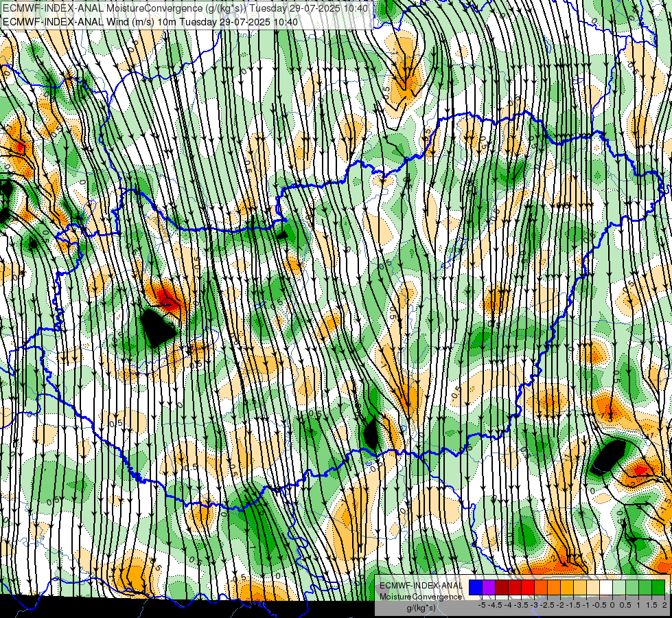Pick the palest green legend swatch
Image resolution: width=672 pixels, height=618 pixels.
pos(619,588)
